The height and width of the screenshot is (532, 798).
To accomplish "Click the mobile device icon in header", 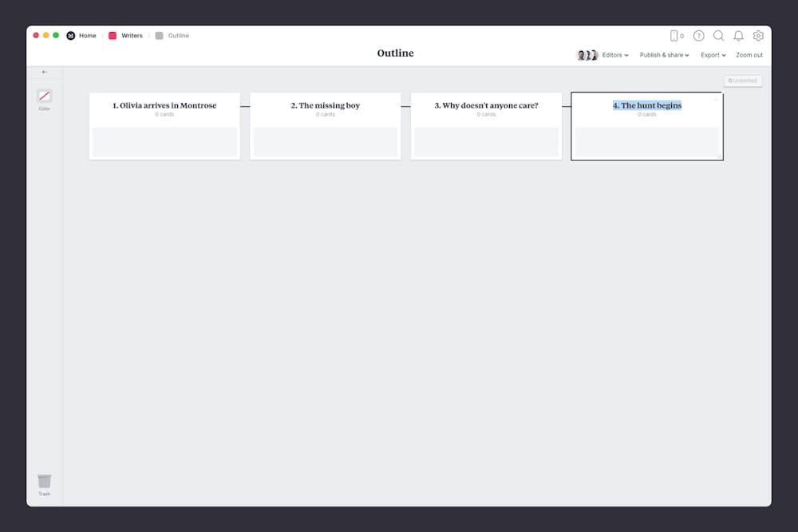I will pyautogui.click(x=674, y=35).
